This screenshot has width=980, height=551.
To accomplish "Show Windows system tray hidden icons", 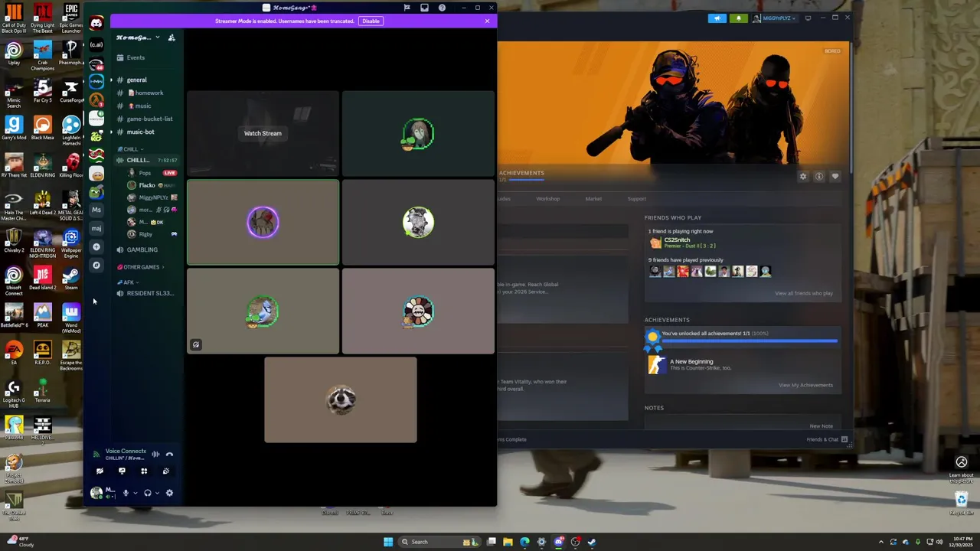I will (x=881, y=542).
